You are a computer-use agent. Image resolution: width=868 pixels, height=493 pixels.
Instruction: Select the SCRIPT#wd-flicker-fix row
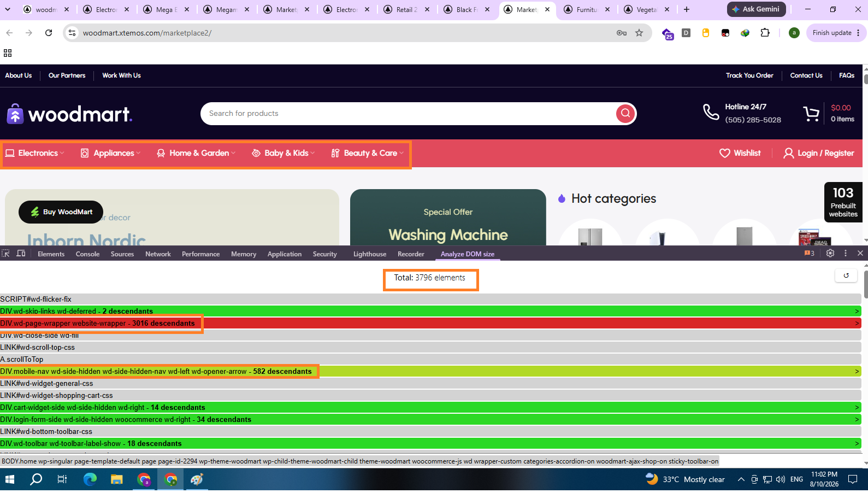(x=430, y=300)
